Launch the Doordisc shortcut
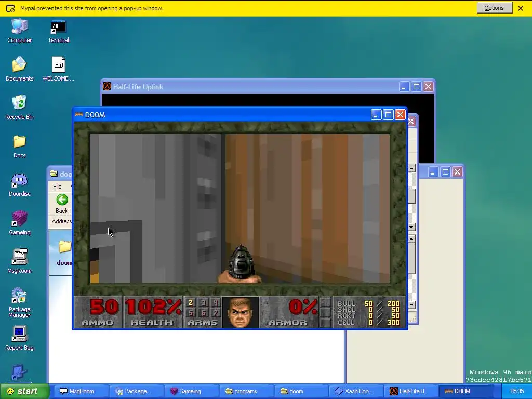 pos(19,185)
